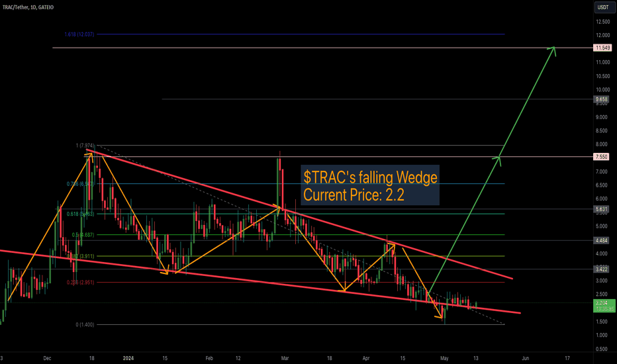This screenshot has width=617, height=364.
Task: Click the Dec label on the time axis
Action: 47,358
